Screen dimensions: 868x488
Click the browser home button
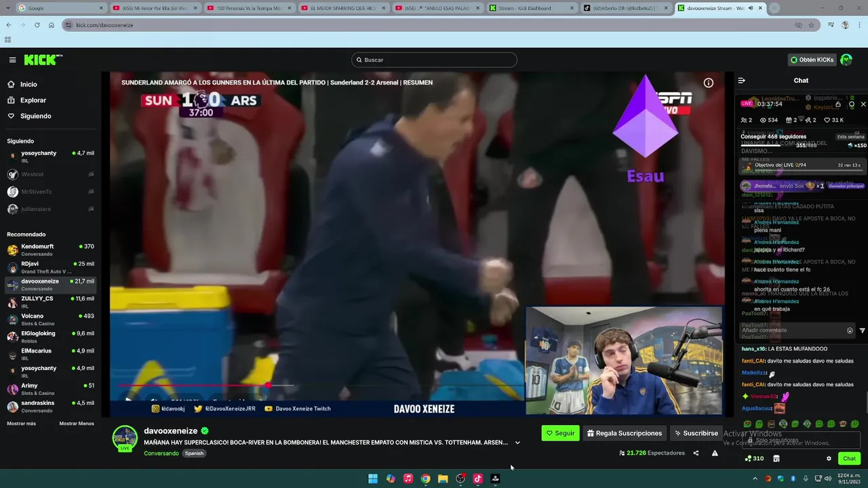click(52, 25)
